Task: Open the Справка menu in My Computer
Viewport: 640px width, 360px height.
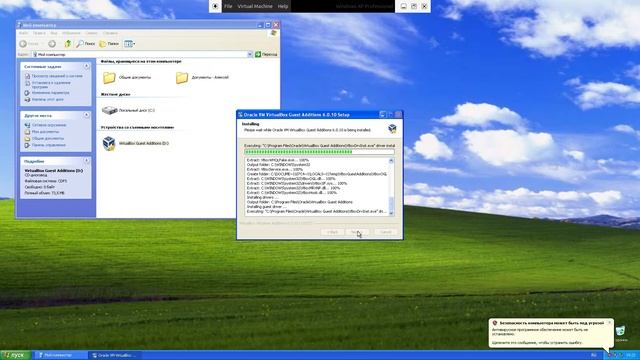Action: [x=110, y=33]
